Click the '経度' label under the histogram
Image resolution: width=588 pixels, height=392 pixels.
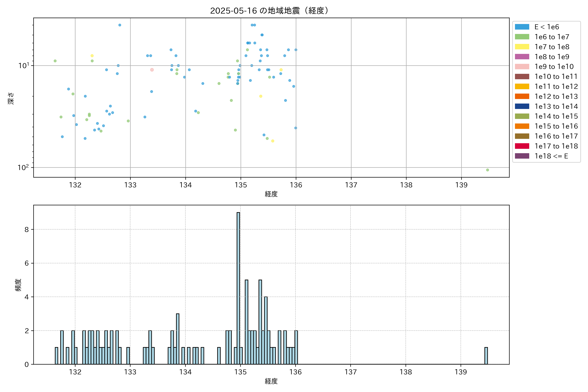271,381
